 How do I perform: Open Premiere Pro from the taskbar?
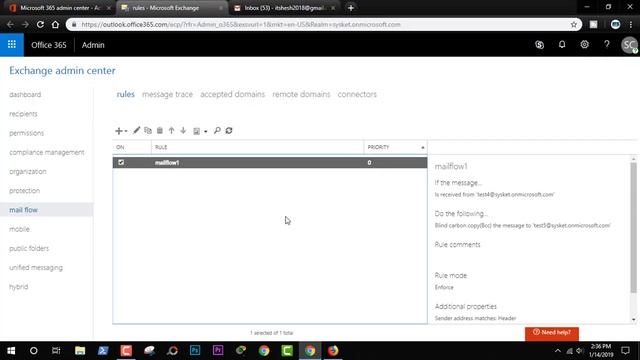point(218,350)
